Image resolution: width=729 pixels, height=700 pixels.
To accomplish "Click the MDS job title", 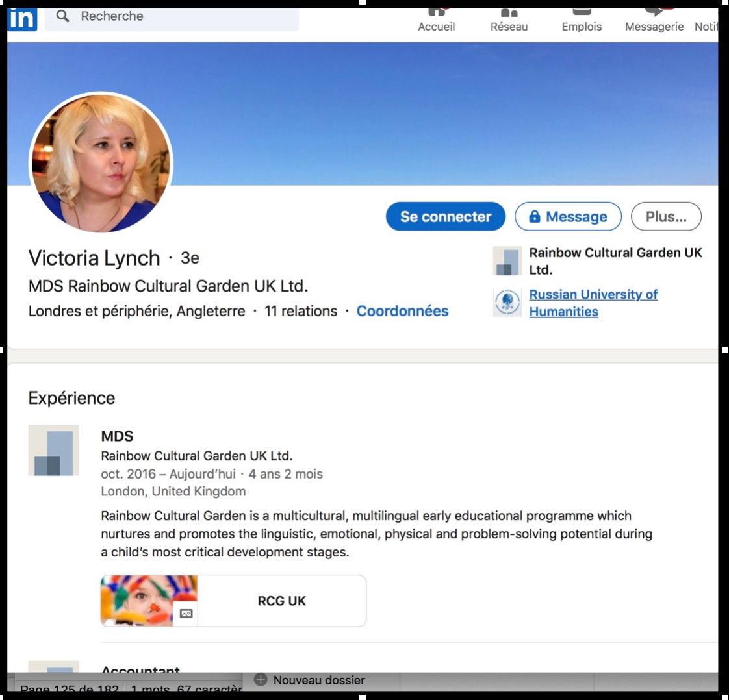I will click(117, 436).
